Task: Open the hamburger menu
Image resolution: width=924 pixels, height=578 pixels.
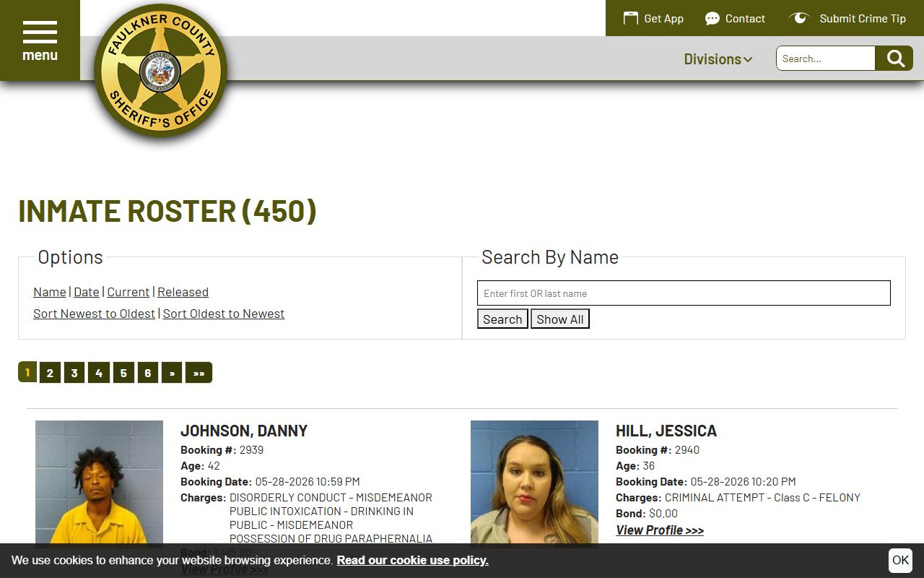Action: point(40,40)
